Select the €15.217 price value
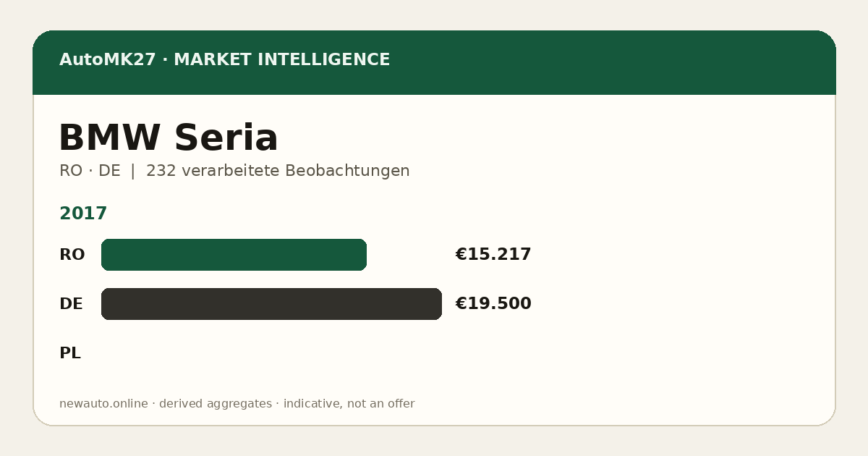868x456 pixels. coord(493,255)
